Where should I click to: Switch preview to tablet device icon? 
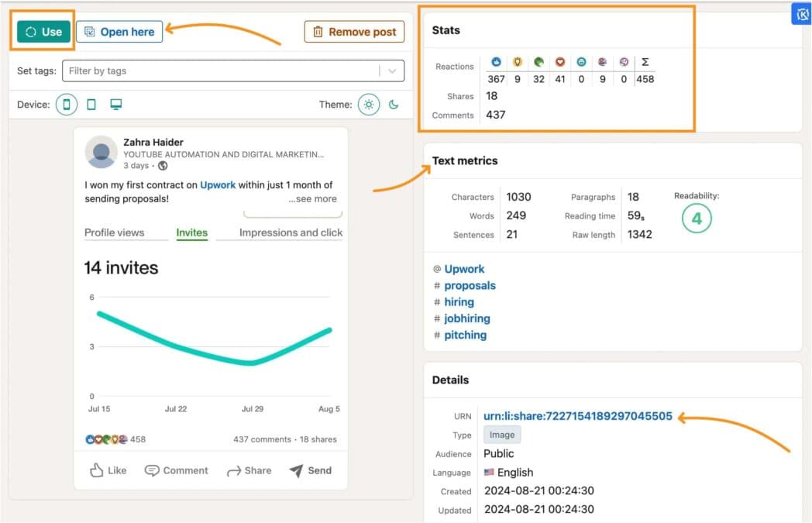point(91,104)
